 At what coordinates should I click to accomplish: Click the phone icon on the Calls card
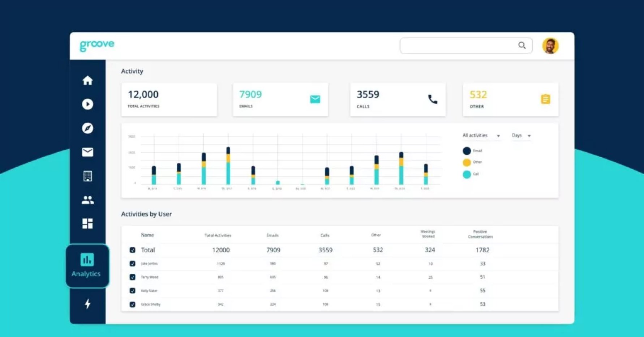coord(433,99)
